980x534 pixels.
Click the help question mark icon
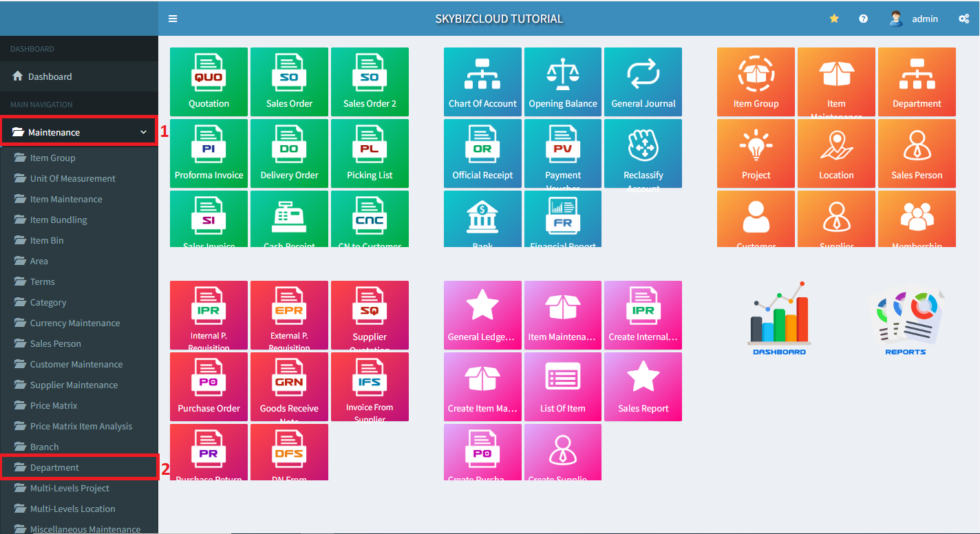coord(863,19)
